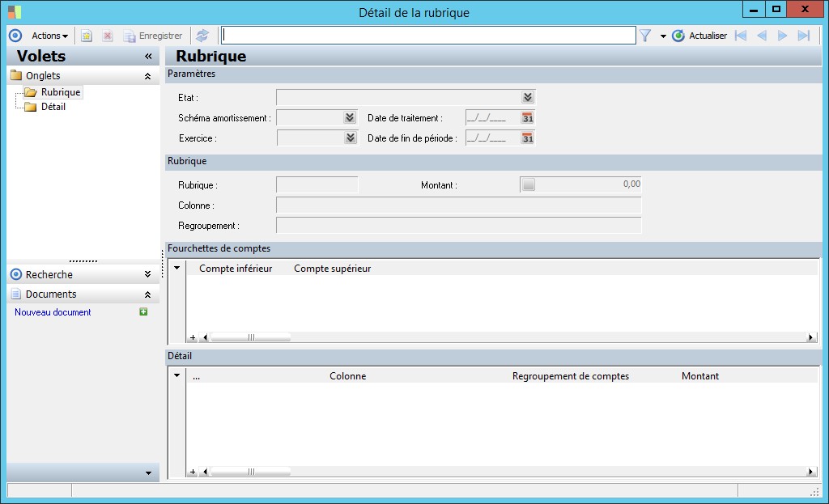
Task: Click the application icon in the title bar
Action: tap(15, 11)
